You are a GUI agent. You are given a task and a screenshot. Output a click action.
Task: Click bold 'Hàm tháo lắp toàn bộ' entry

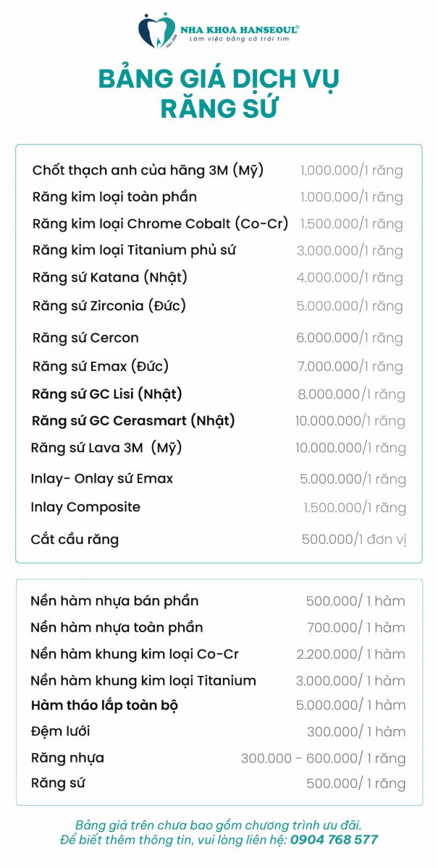104,705
